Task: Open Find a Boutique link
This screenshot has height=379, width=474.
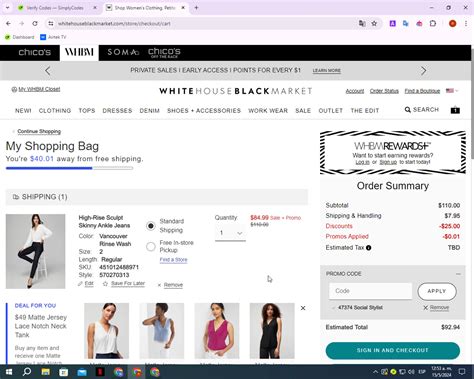Action: [422, 91]
